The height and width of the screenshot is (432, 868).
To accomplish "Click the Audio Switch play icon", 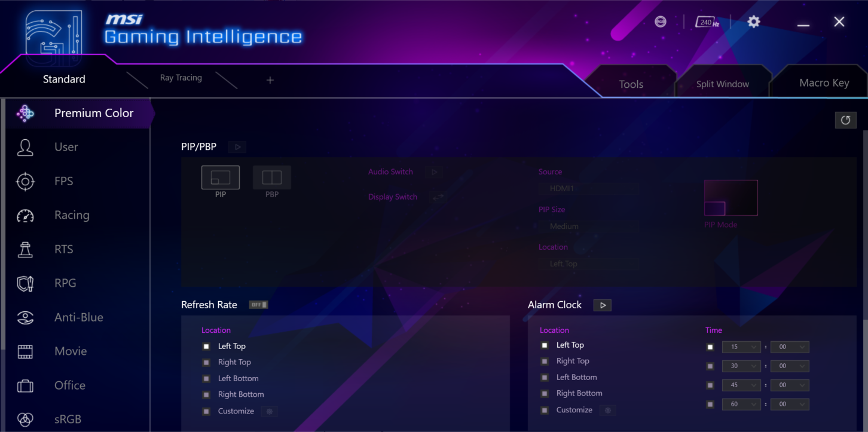I will (x=434, y=172).
